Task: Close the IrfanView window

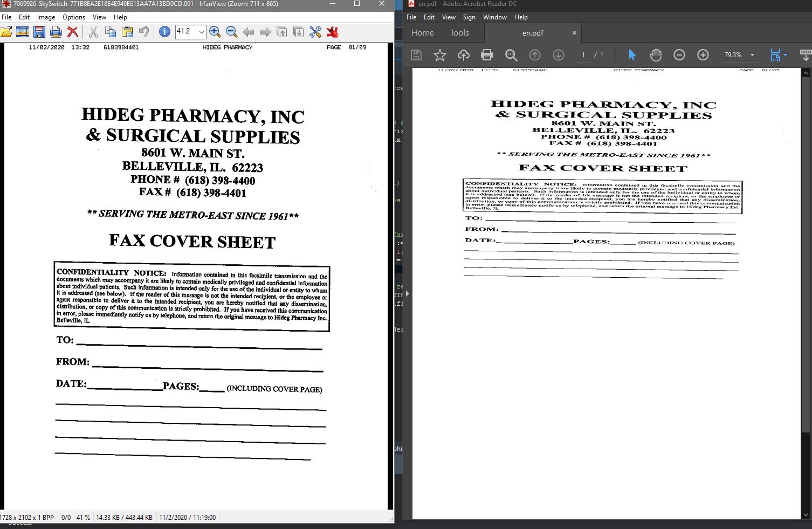Action: [382, 4]
